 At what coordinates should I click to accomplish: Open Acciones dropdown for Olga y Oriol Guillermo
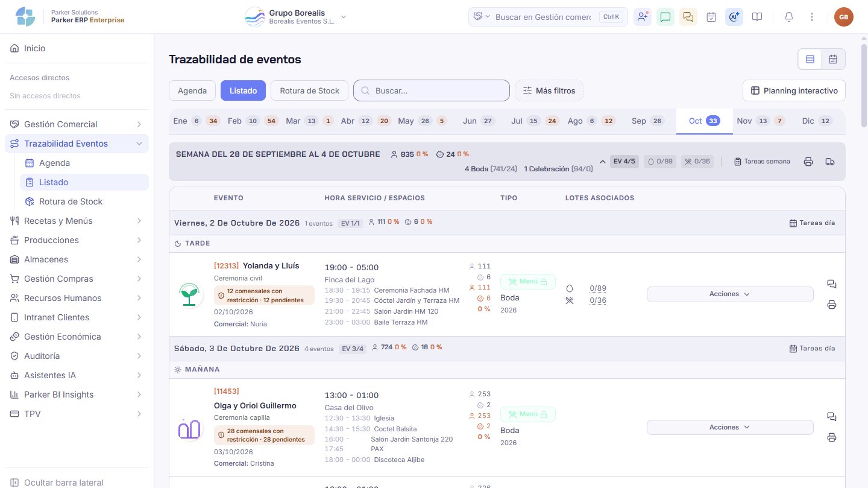pos(730,427)
